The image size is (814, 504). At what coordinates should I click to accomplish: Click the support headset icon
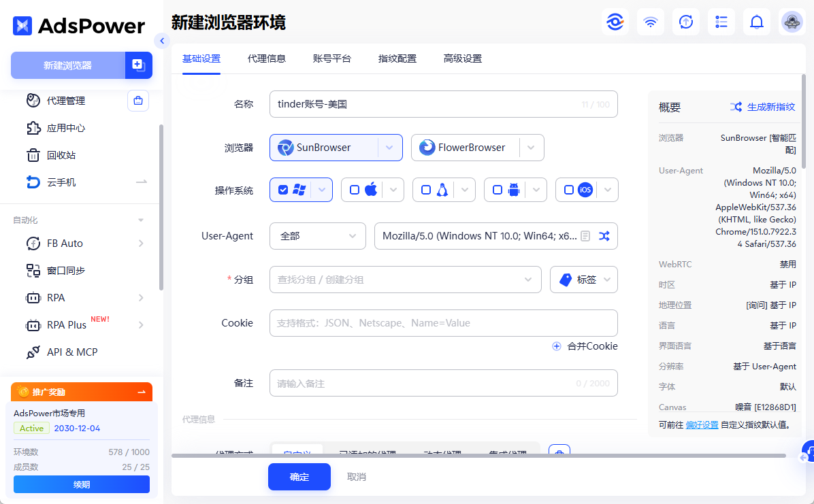tap(809, 450)
